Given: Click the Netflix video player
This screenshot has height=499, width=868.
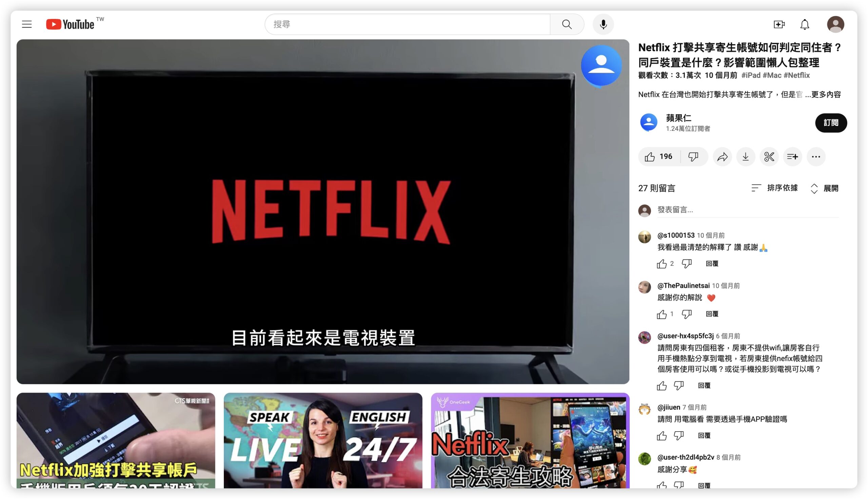Looking at the screenshot, I should coord(323,212).
